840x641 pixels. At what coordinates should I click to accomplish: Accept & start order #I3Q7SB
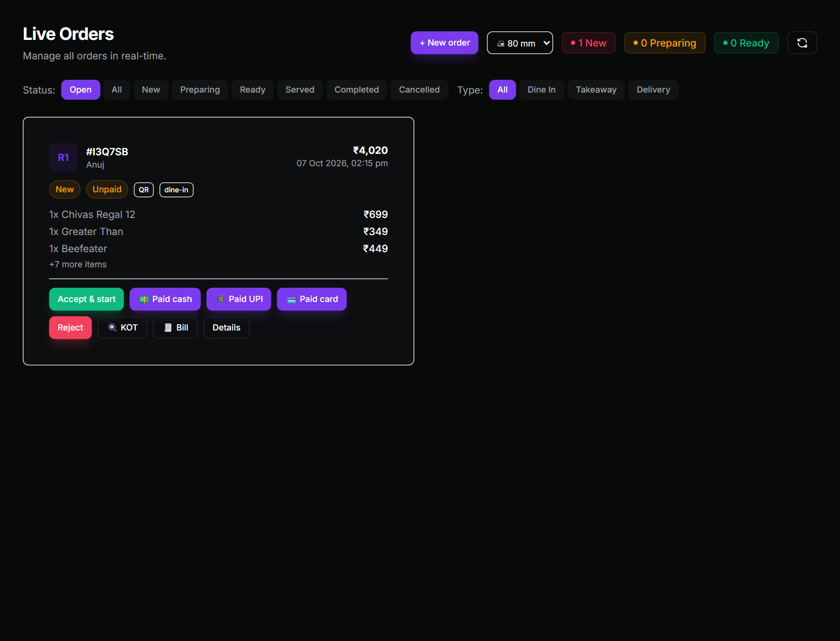[86, 299]
